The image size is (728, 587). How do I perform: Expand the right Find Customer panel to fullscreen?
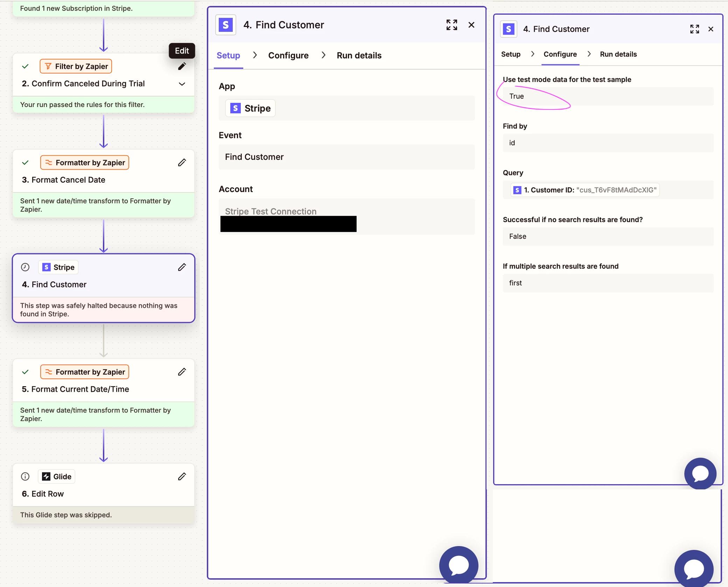coord(694,29)
